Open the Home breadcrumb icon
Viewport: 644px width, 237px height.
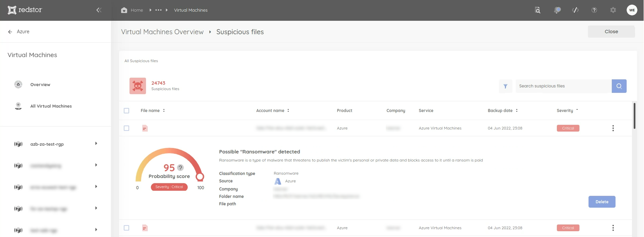(x=124, y=10)
